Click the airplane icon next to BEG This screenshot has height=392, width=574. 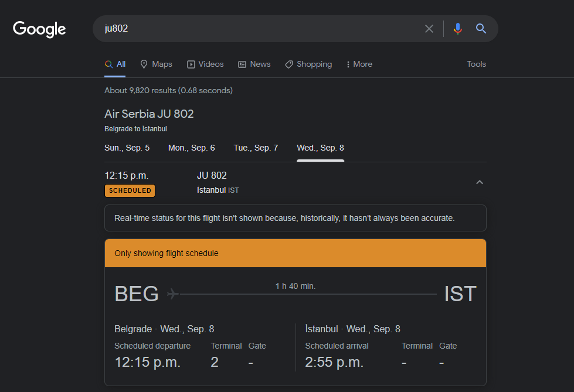173,294
